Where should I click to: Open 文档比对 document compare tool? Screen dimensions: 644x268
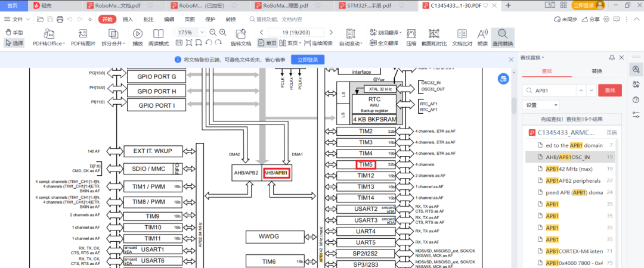462,34
